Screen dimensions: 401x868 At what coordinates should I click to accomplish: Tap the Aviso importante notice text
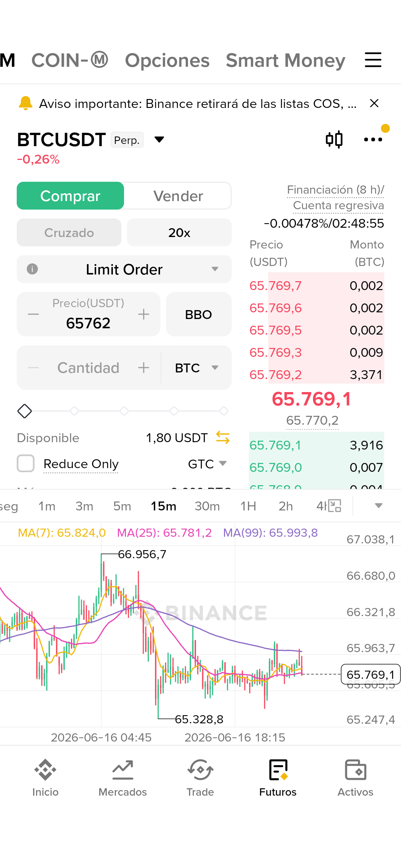coord(198,103)
